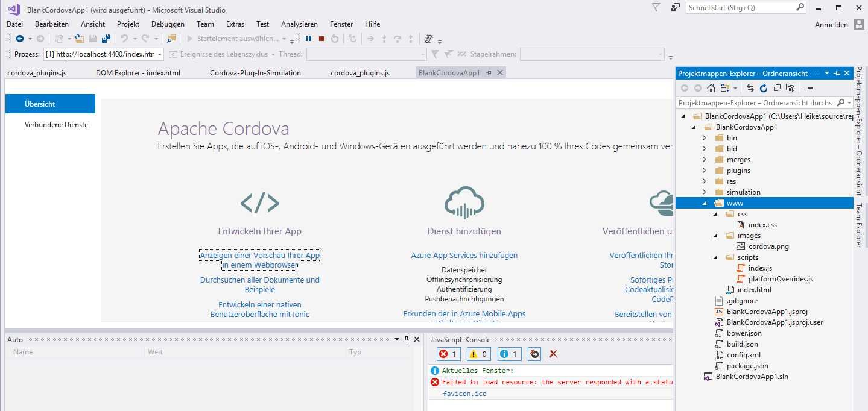Expand the plugins folder
Image resolution: width=868 pixels, height=411 pixels.
click(x=704, y=171)
